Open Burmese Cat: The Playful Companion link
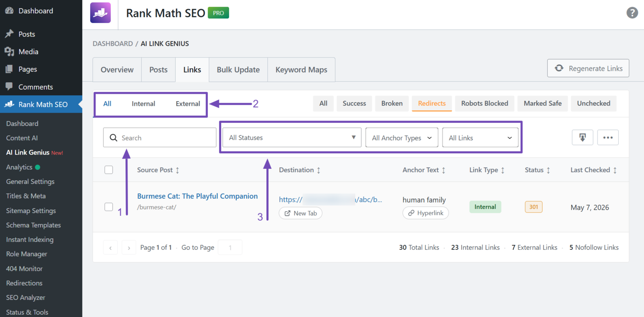This screenshot has height=317, width=644. 197,196
